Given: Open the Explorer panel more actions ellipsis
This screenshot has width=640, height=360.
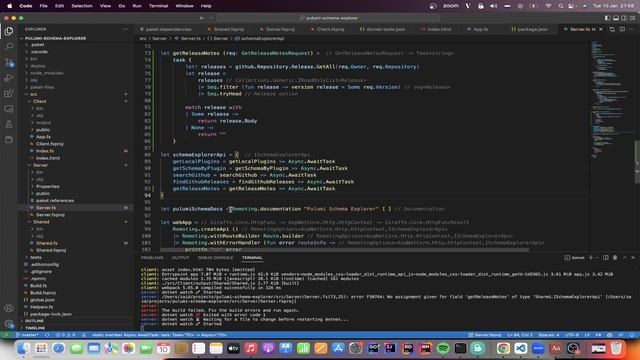Looking at the screenshot, I should 125,29.
